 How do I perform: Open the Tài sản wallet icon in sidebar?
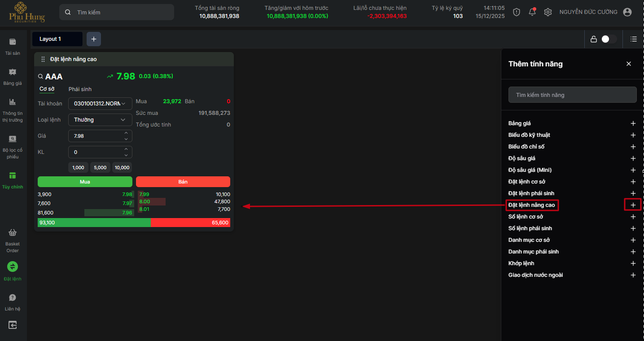click(x=13, y=42)
